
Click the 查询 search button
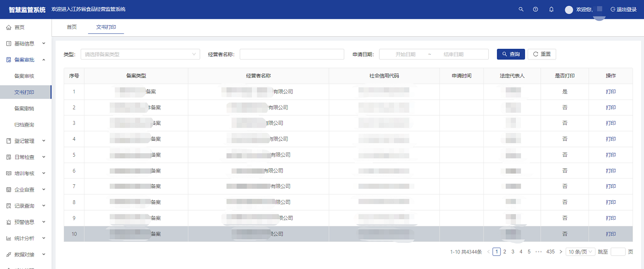511,54
